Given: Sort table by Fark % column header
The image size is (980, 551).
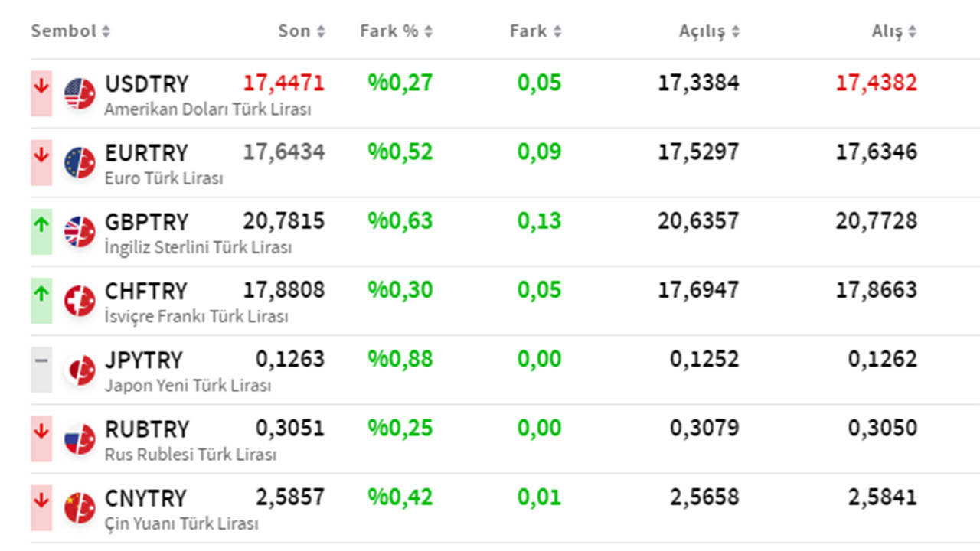Looking at the screenshot, I should [397, 31].
